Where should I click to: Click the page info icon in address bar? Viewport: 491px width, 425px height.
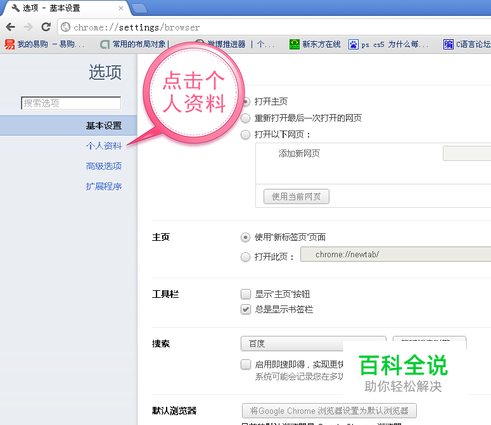[x=66, y=27]
